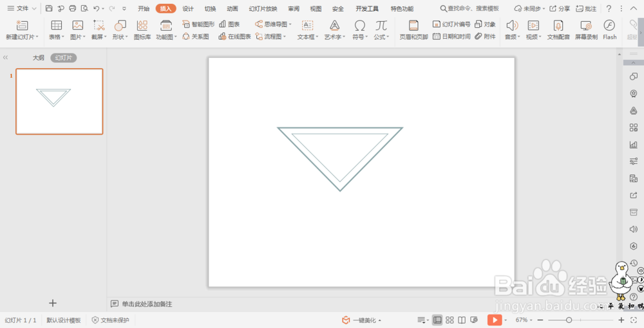644x328 pixels.
Task: Switch left panel to 大纲 outline view
Action: tap(39, 58)
